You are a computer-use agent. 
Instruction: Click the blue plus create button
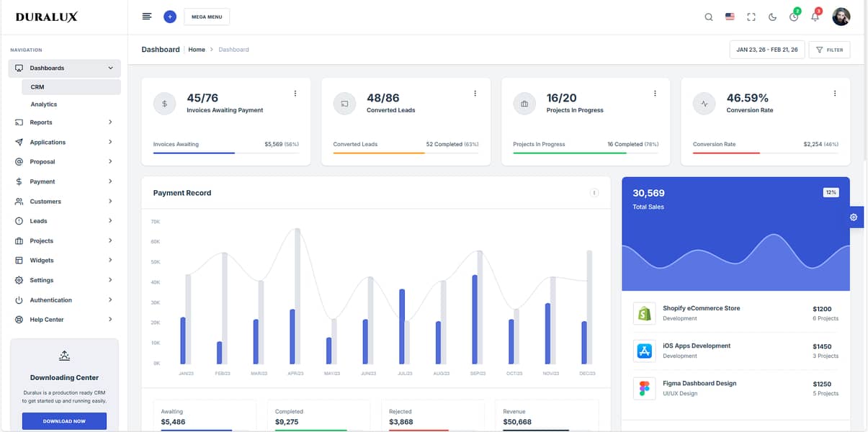click(x=170, y=16)
